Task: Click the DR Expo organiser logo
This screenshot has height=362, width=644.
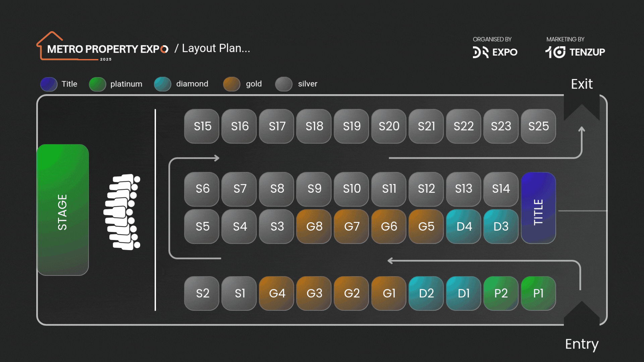Action: click(x=495, y=52)
